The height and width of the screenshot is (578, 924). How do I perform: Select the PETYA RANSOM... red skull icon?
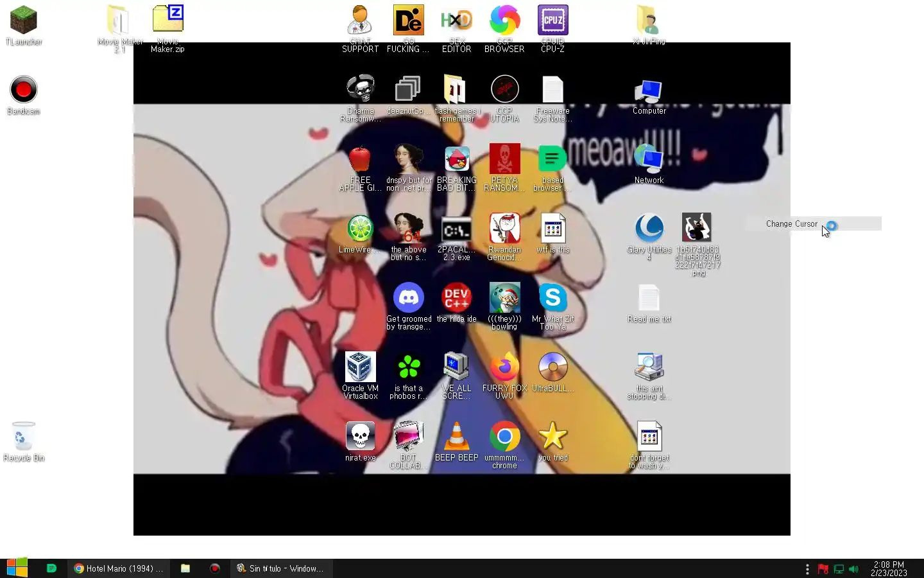[504, 159]
